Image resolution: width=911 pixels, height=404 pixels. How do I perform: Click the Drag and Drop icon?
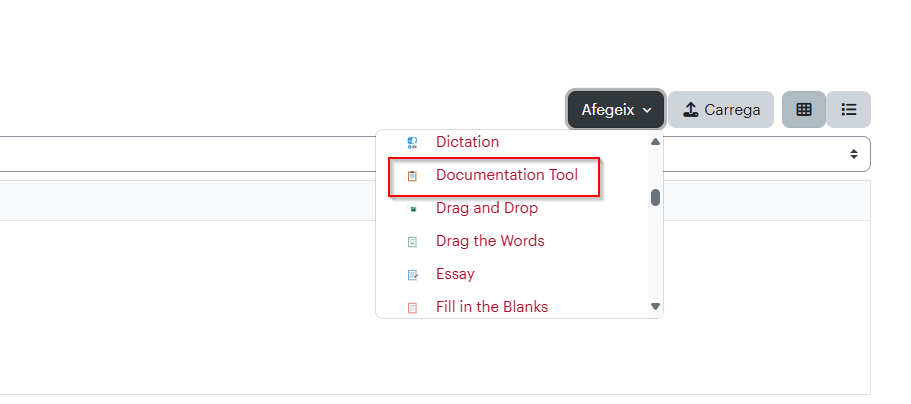tap(413, 209)
